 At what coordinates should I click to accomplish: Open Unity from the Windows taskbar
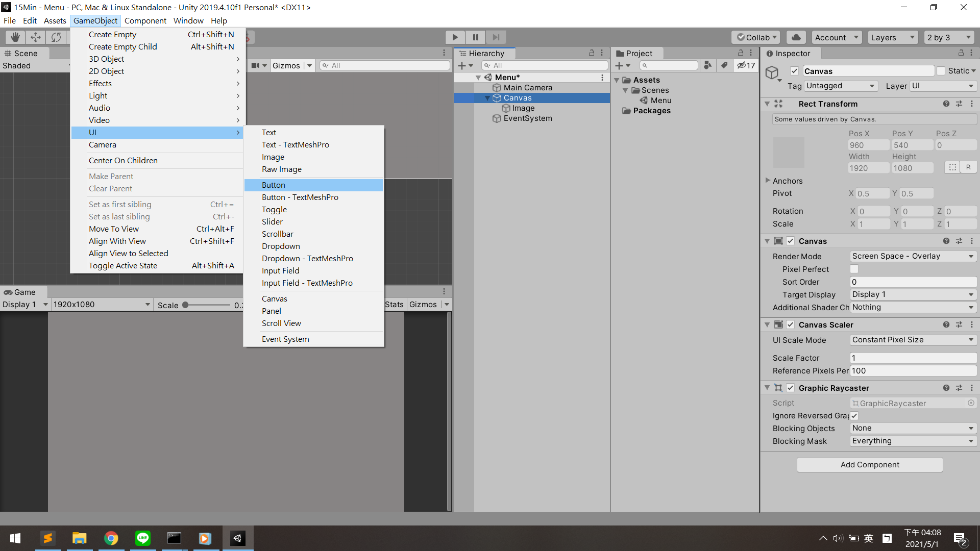[237, 538]
